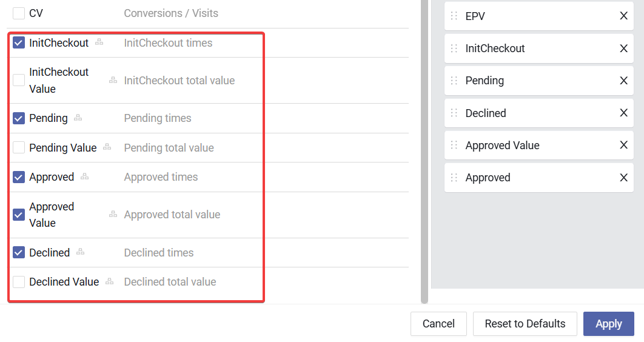Uncheck the Pending checkbox
The height and width of the screenshot is (342, 644).
19,118
